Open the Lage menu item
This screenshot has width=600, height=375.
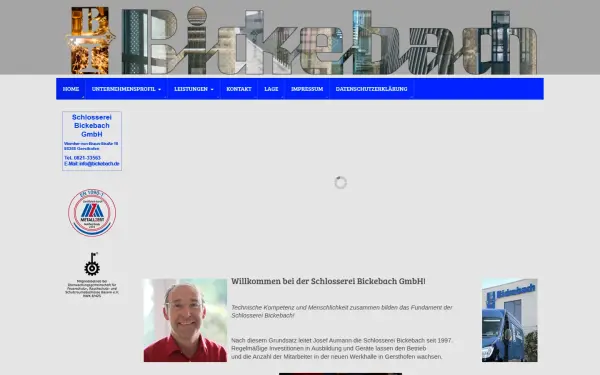[x=271, y=89]
